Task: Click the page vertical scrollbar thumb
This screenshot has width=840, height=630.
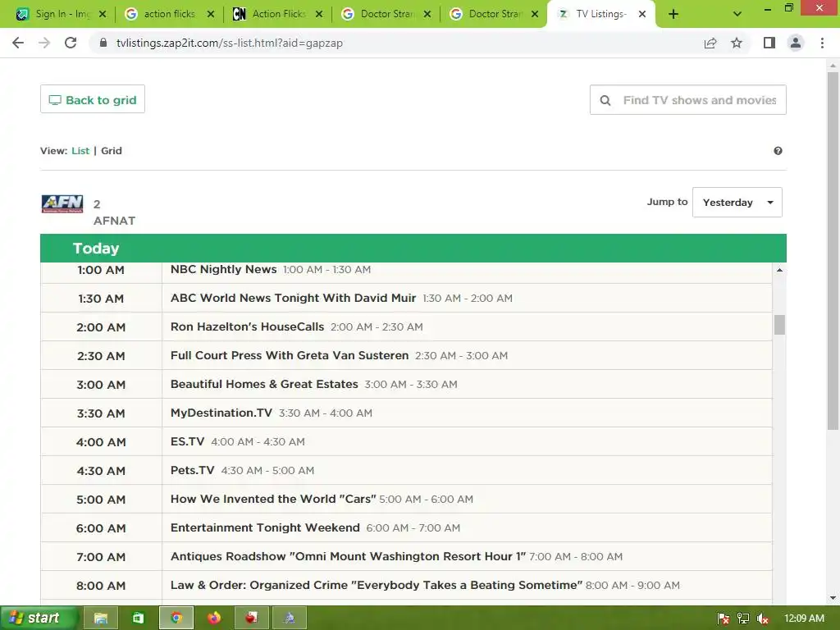Action: pyautogui.click(x=833, y=251)
